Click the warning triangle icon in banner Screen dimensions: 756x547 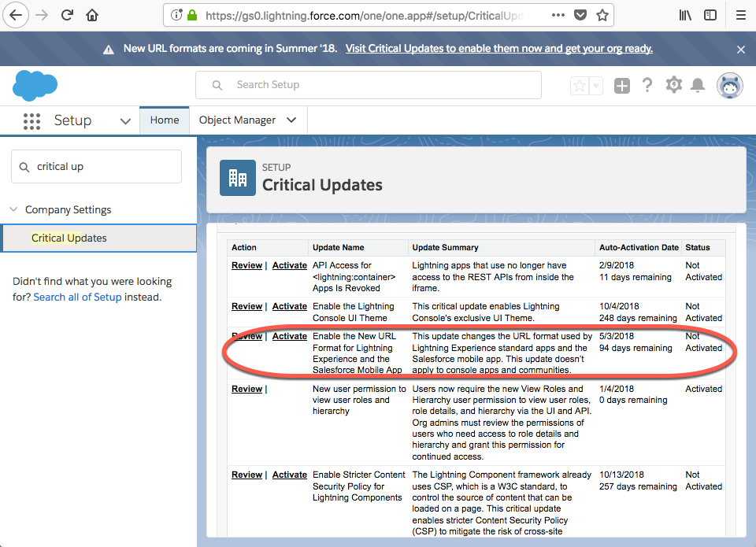109,49
